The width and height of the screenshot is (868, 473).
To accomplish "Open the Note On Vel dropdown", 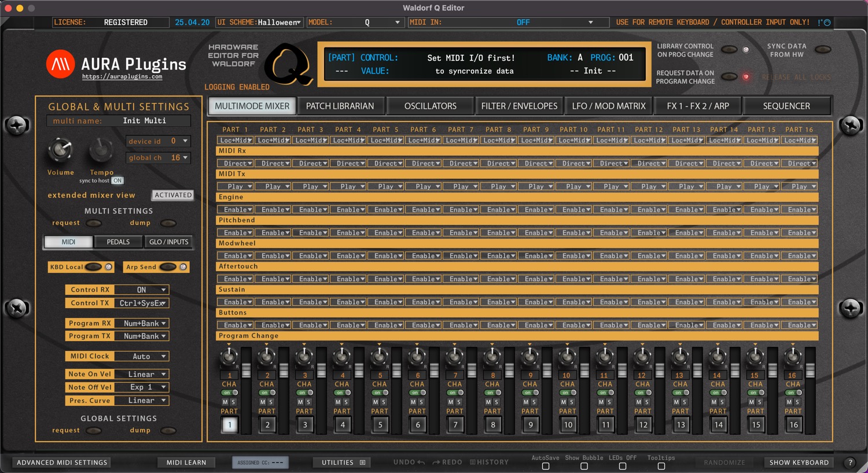I will pos(141,374).
